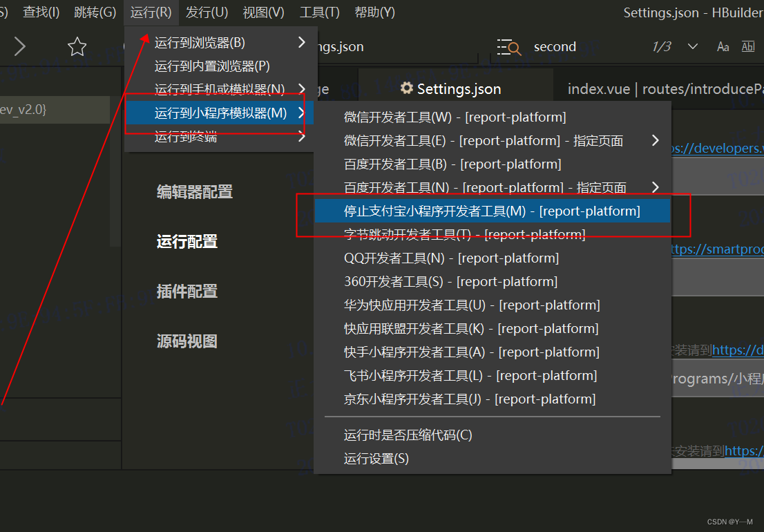Image resolution: width=764 pixels, height=532 pixels.
Task: Open the developers hyperlink on the right
Action: 720,148
